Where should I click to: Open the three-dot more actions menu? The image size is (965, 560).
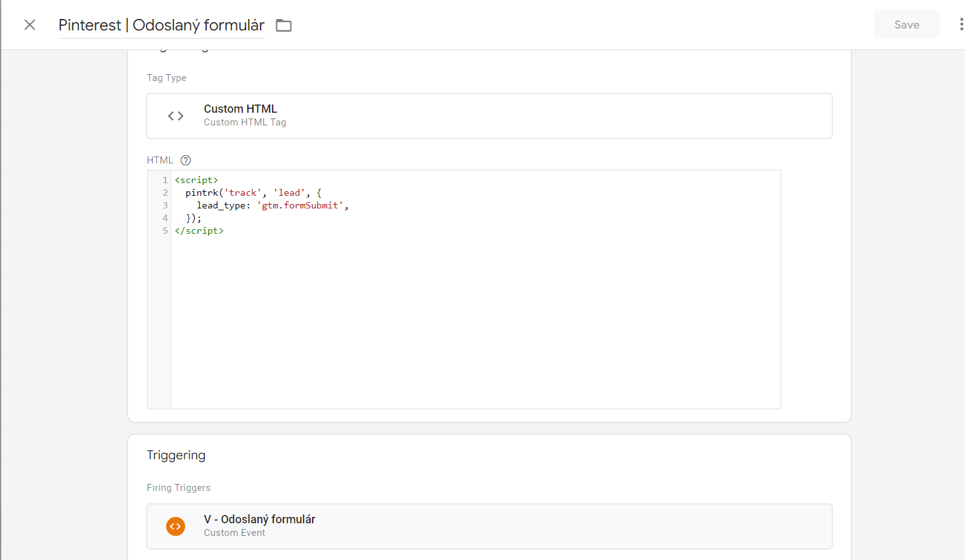961,25
